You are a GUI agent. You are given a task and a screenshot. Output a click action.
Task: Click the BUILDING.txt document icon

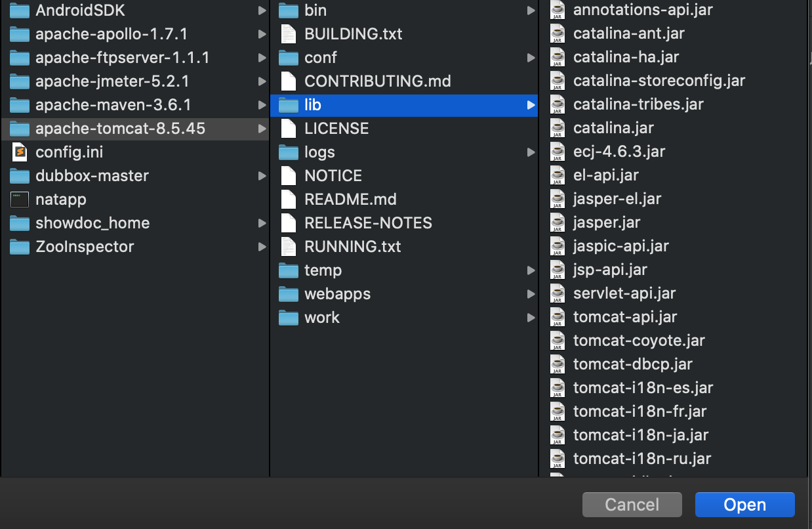pyautogui.click(x=289, y=34)
